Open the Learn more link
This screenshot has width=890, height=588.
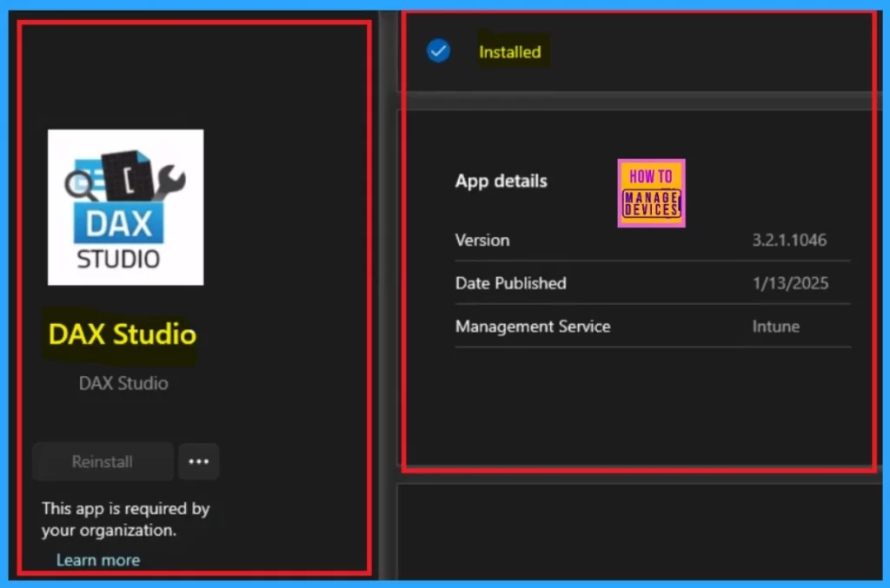pyautogui.click(x=98, y=560)
